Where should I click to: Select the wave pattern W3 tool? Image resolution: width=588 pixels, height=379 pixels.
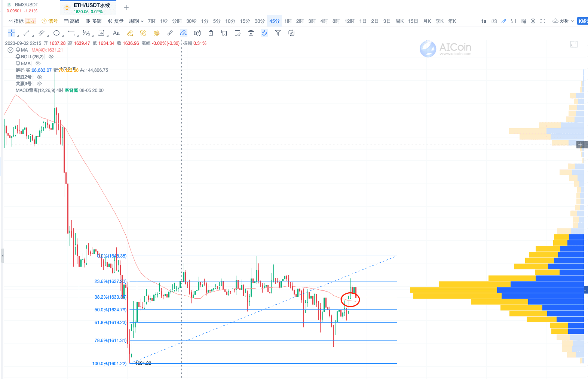tap(86, 33)
